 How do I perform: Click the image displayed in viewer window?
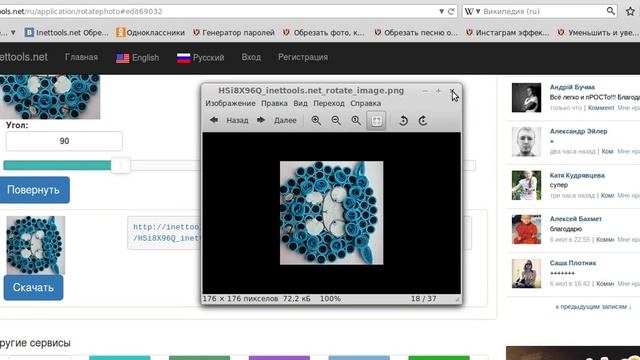(x=331, y=213)
